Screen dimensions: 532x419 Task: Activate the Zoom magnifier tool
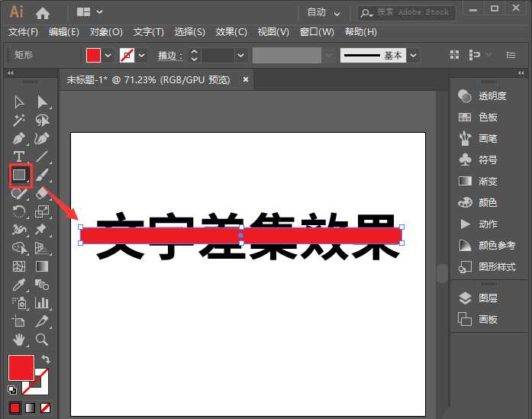click(x=42, y=340)
